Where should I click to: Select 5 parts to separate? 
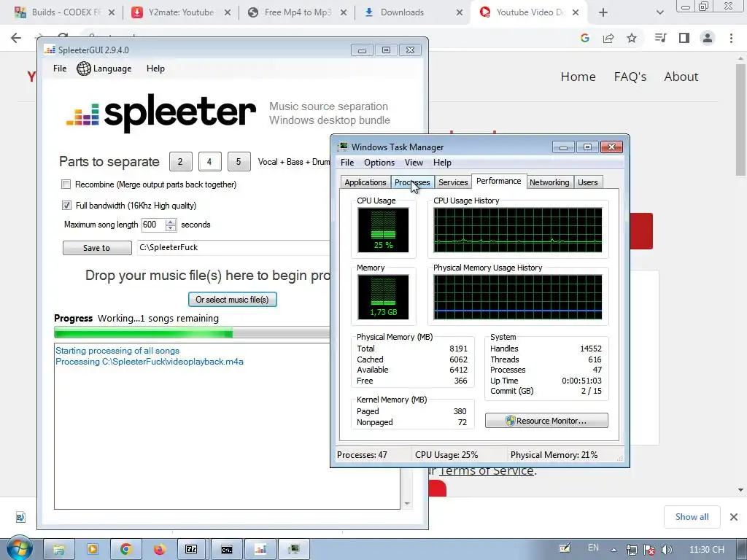(x=239, y=161)
